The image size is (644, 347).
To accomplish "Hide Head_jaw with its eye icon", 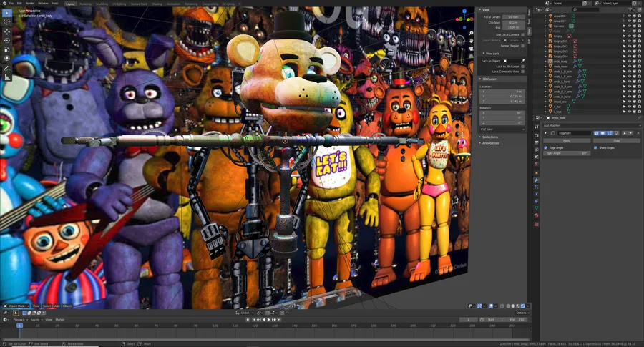I will 629,102.
